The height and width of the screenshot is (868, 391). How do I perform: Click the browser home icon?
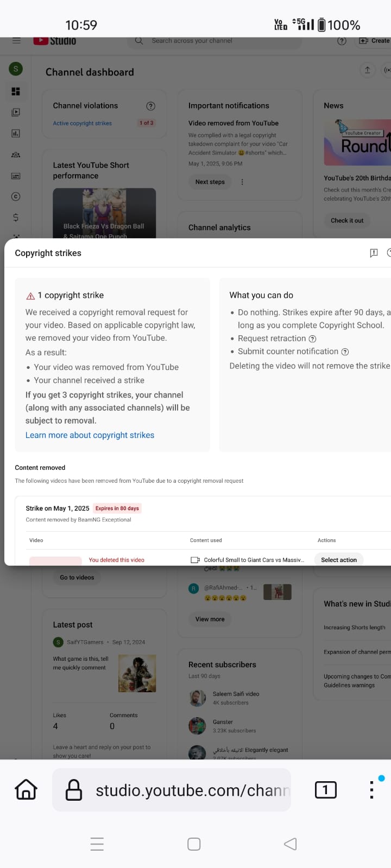26,790
